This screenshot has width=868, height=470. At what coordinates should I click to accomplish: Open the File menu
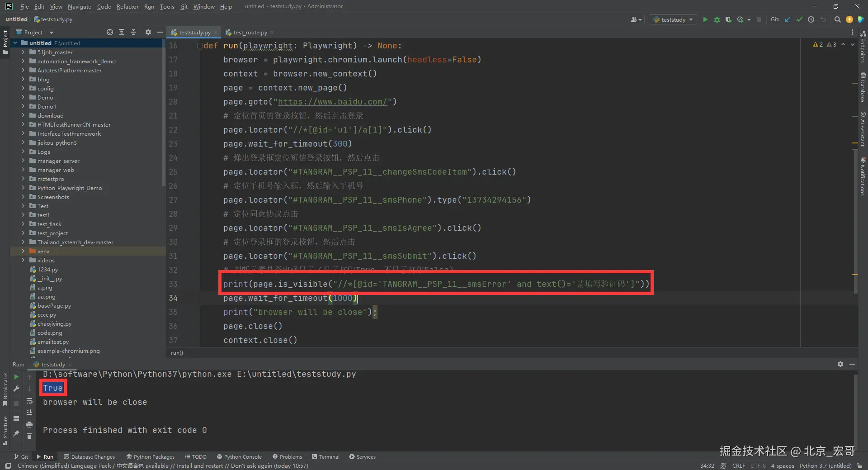[24, 6]
